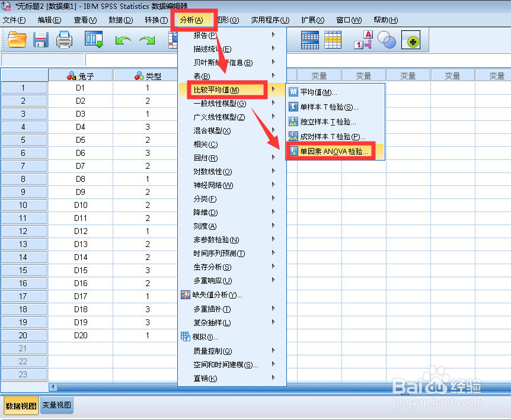Click the Means icon in submenu

293,92
